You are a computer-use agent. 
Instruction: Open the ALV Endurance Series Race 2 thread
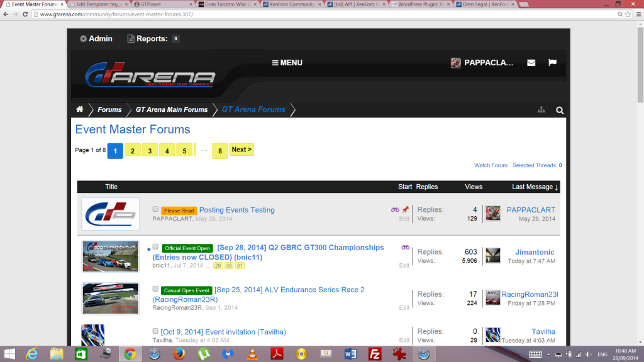point(289,290)
